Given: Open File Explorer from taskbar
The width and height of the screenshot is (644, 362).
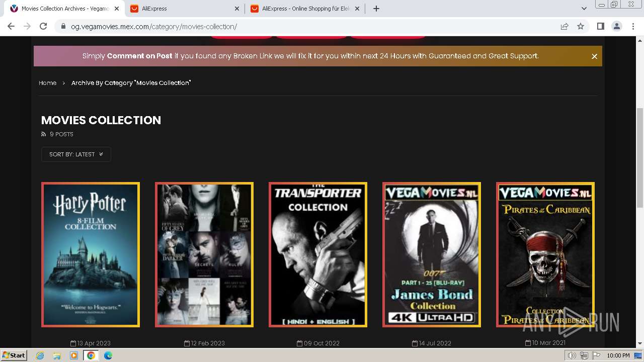Looking at the screenshot, I should (x=57, y=355).
